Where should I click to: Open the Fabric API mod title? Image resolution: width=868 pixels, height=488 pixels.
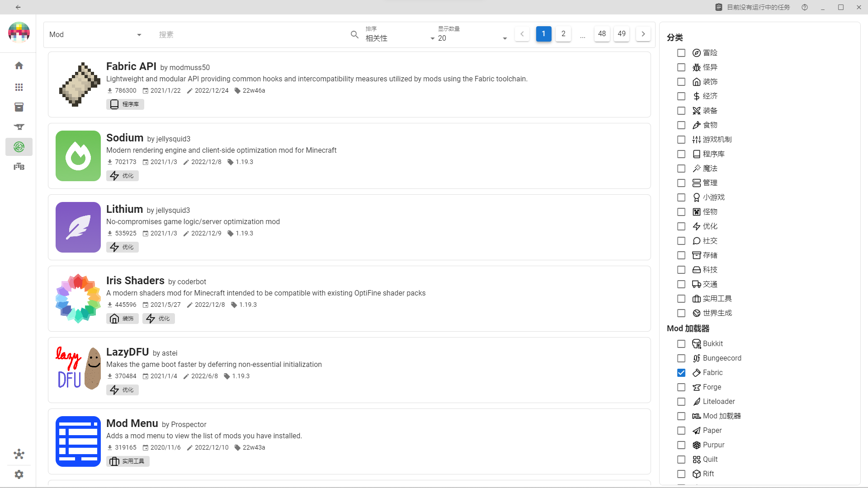coord(131,66)
